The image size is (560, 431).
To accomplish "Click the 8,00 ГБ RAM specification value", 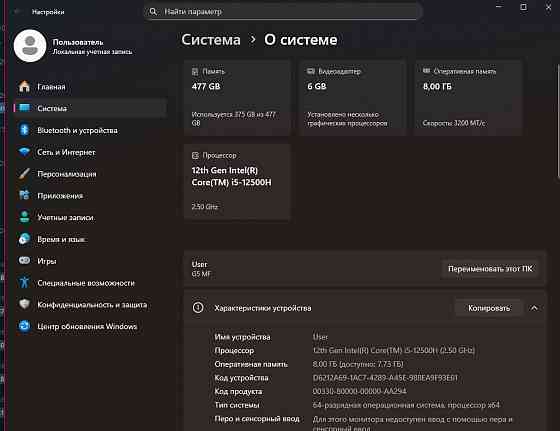I will [358, 364].
